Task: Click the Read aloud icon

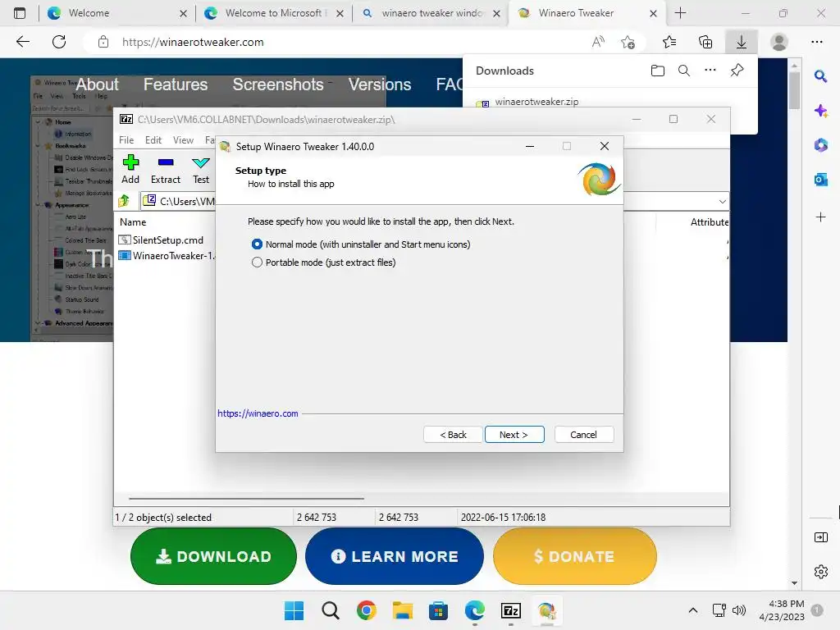Action: click(x=598, y=42)
